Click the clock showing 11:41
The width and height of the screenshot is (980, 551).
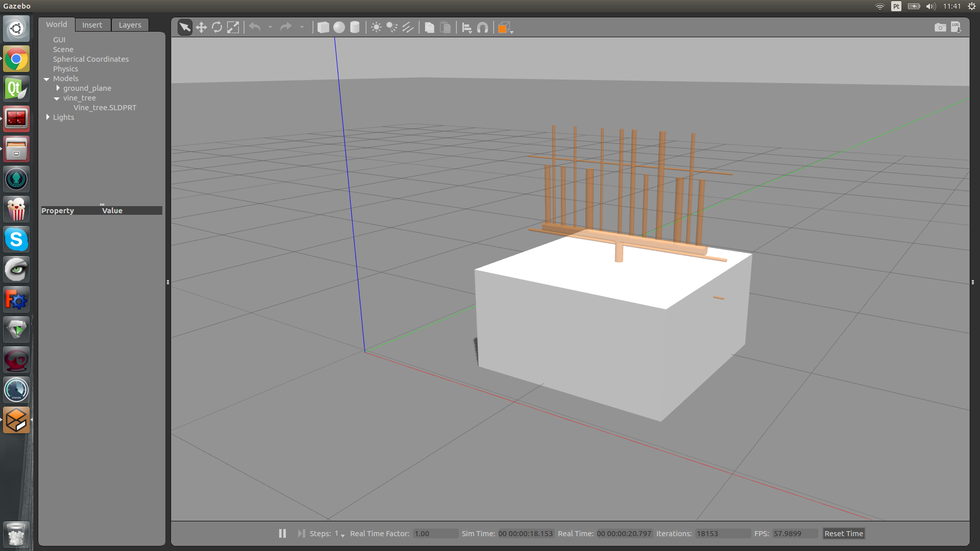pyautogui.click(x=952, y=6)
